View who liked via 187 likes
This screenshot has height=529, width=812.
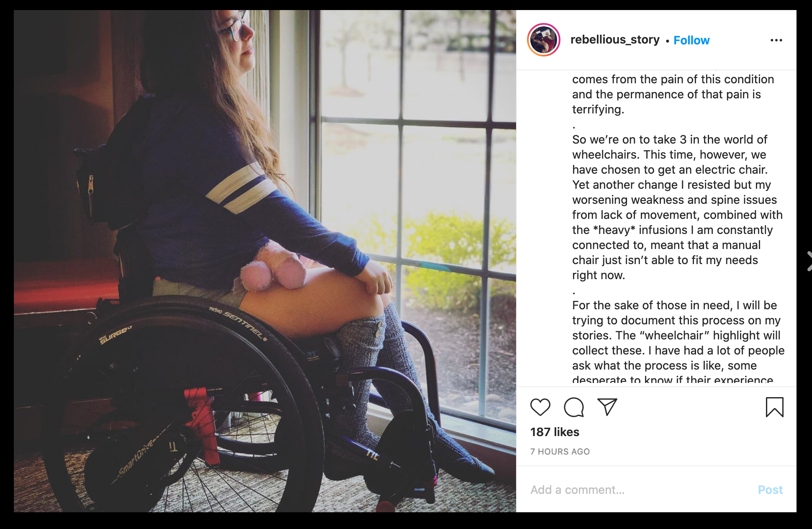click(555, 432)
